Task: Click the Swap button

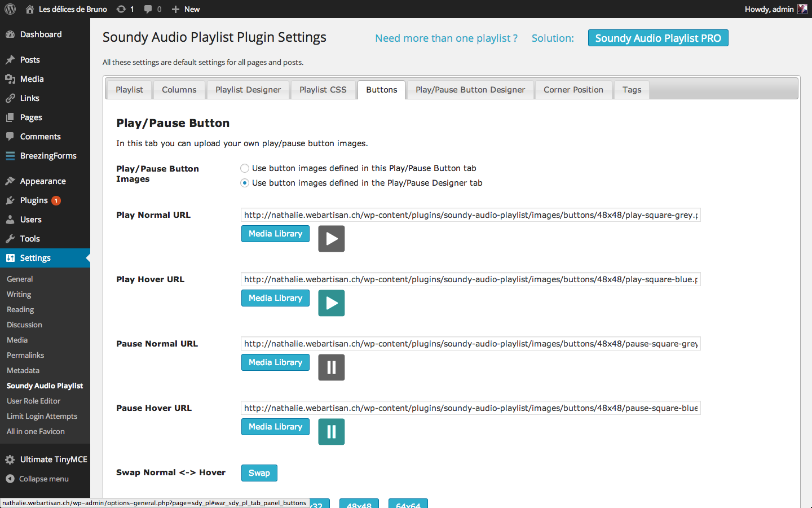Action: pos(259,473)
